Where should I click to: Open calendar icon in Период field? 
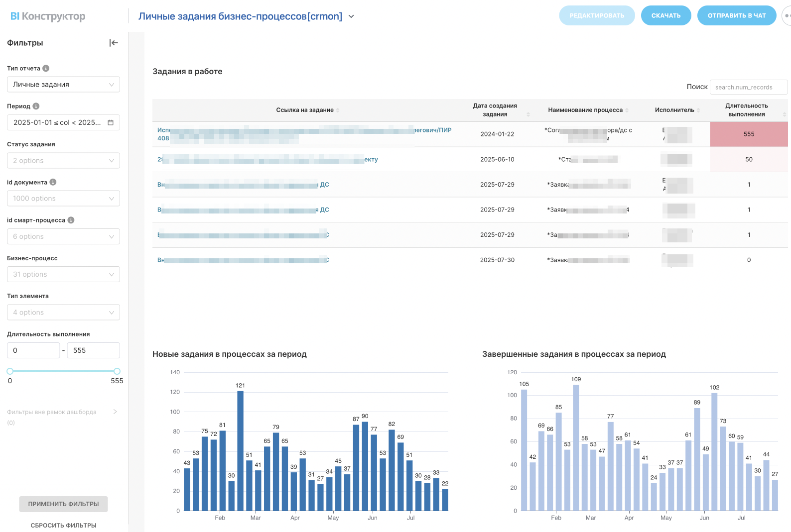[111, 122]
